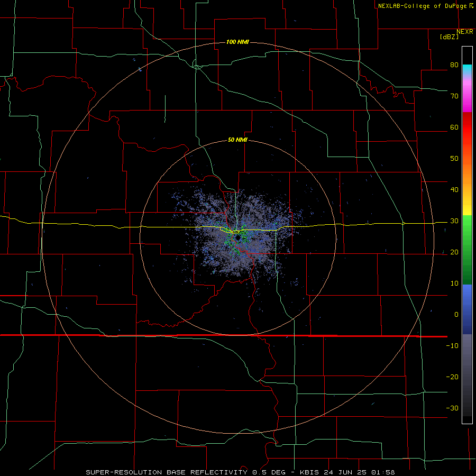Click the 60 dBZ scale value
This screenshot has width=476, height=476.
click(x=454, y=127)
